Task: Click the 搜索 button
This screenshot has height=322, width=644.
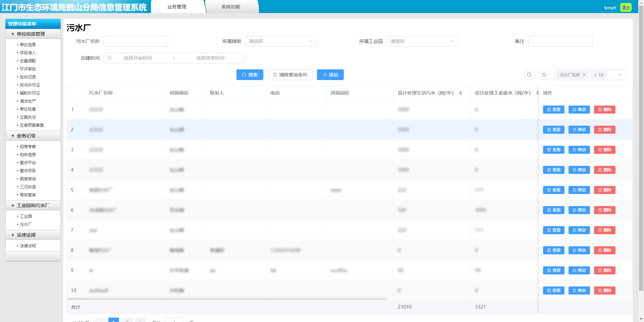Action: pyautogui.click(x=250, y=75)
